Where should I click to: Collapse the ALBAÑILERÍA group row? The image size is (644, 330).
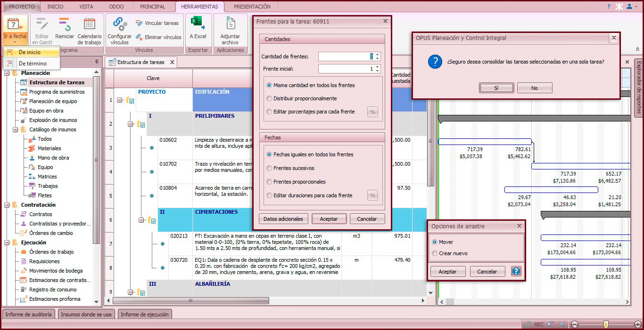click(x=130, y=292)
